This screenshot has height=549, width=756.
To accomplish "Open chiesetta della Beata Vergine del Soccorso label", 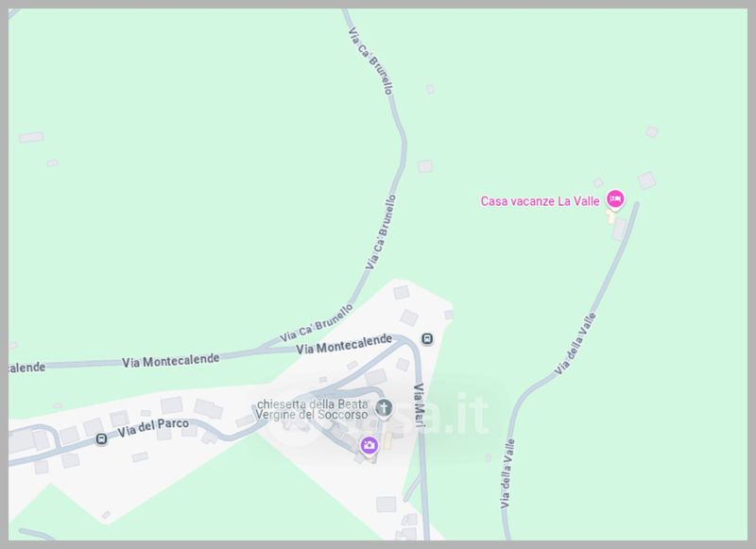I will pyautogui.click(x=312, y=409).
